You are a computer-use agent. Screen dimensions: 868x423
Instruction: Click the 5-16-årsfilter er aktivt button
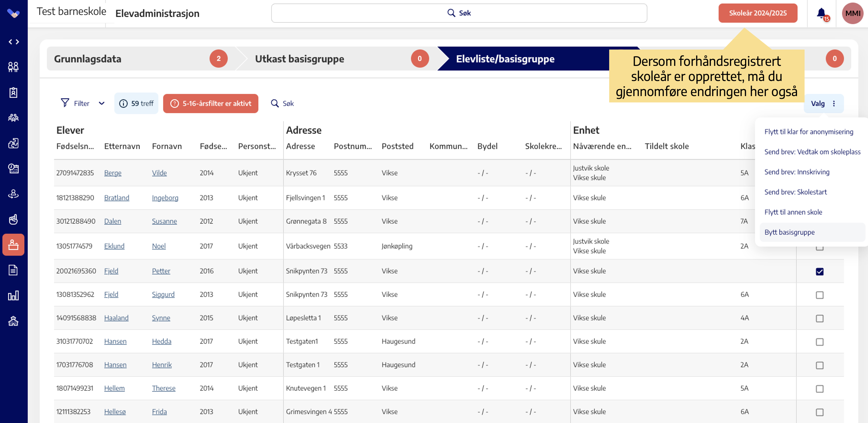coord(211,103)
